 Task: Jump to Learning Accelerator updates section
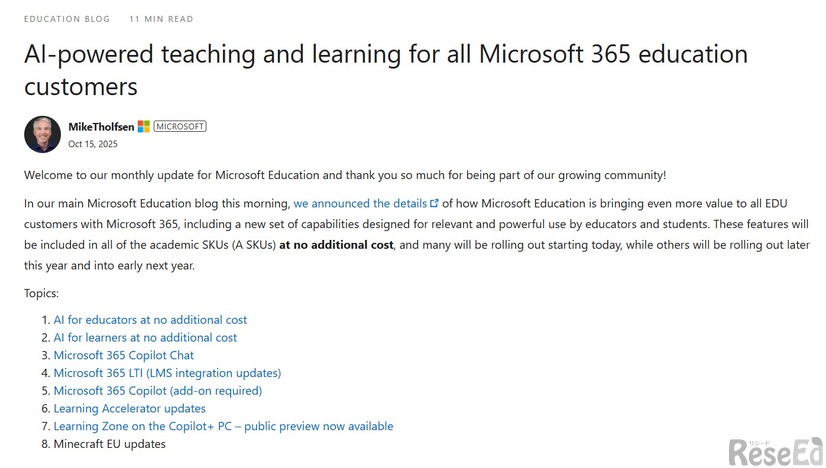(x=129, y=408)
